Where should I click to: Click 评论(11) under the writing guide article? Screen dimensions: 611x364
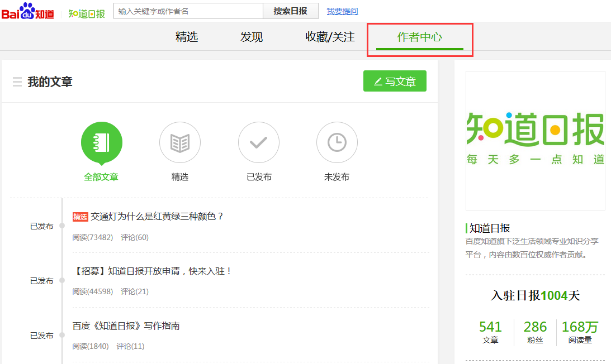(x=130, y=346)
